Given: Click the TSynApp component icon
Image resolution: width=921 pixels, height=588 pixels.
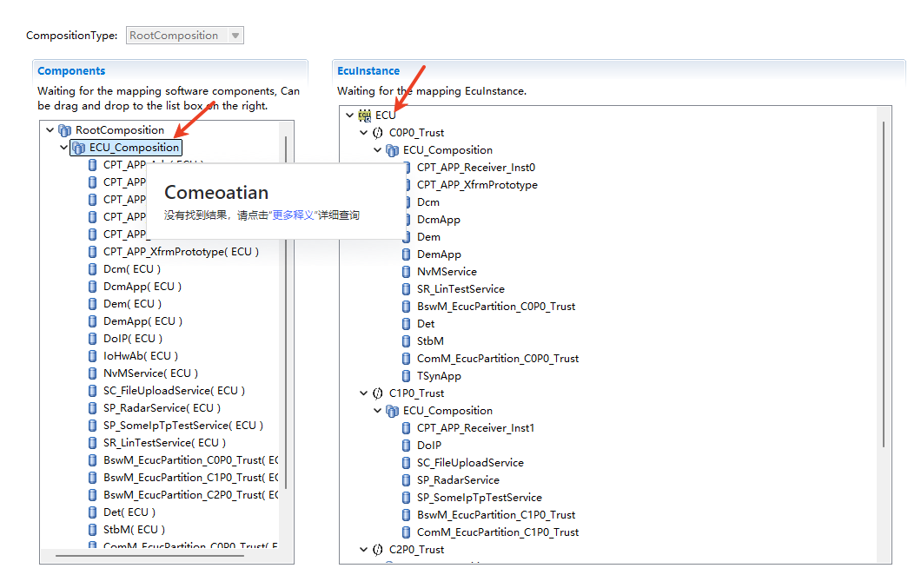Looking at the screenshot, I should tap(407, 376).
